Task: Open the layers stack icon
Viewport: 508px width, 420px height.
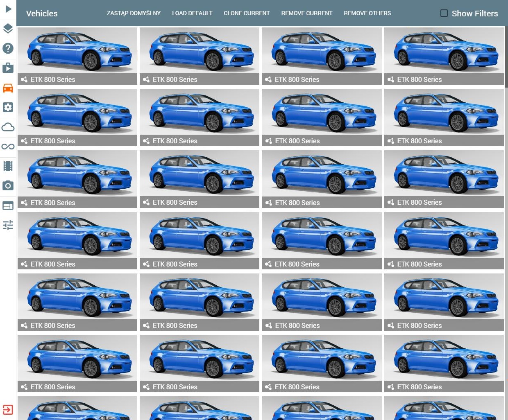Action: tap(8, 29)
